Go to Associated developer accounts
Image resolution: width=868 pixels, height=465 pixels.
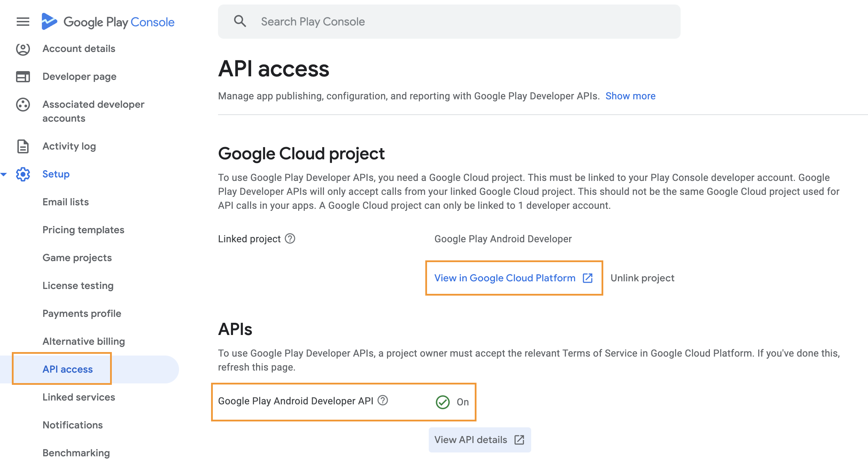tap(93, 112)
